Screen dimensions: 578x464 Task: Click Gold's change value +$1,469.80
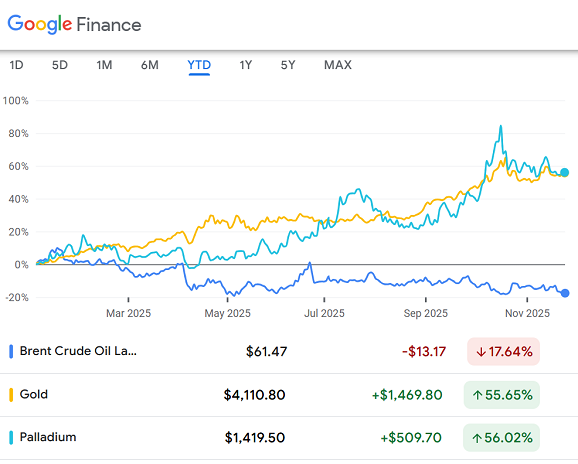407,395
